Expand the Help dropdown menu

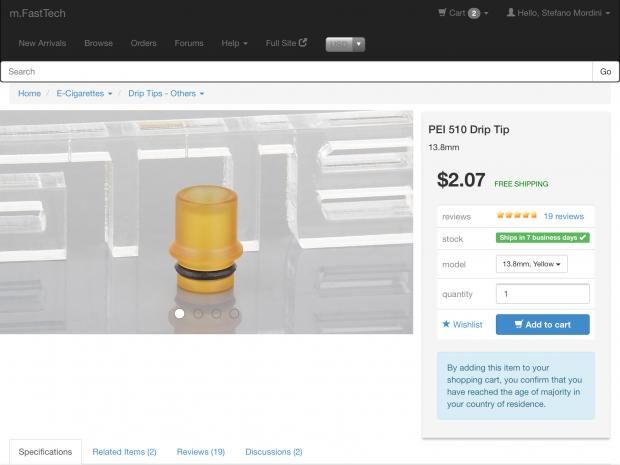[x=234, y=43]
